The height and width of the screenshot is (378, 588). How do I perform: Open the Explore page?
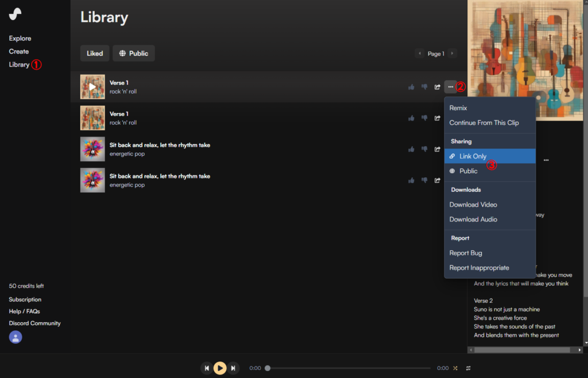coord(20,38)
